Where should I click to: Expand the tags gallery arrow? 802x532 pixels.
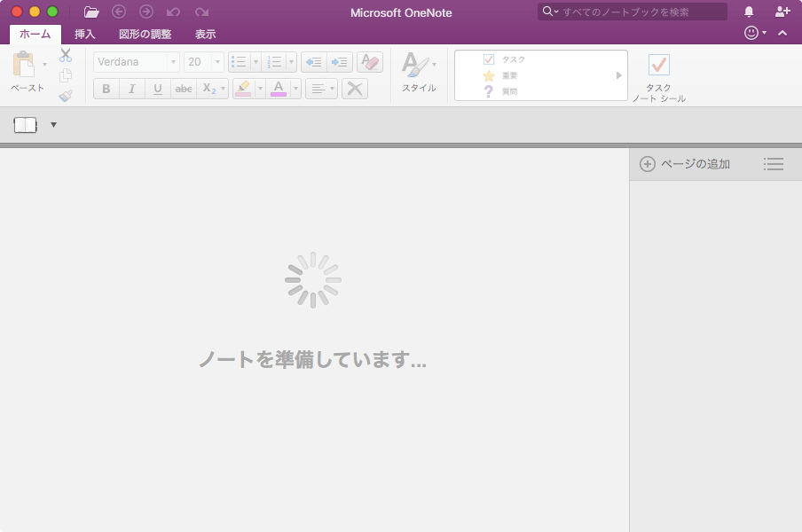(619, 75)
